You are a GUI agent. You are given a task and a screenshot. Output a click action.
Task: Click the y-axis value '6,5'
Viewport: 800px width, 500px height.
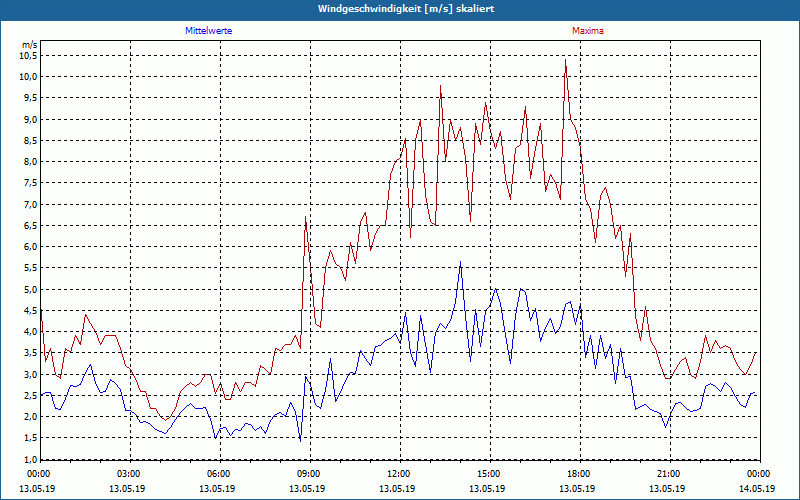coord(31,225)
